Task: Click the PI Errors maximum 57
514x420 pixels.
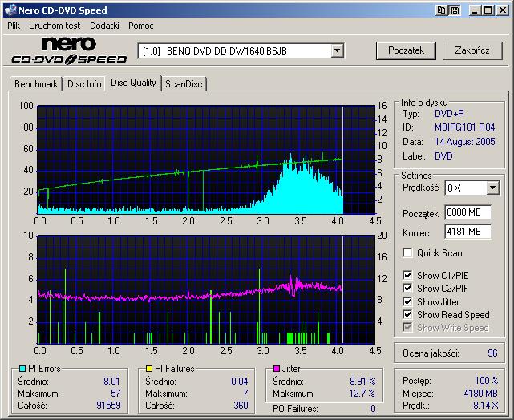Action: [x=115, y=393]
